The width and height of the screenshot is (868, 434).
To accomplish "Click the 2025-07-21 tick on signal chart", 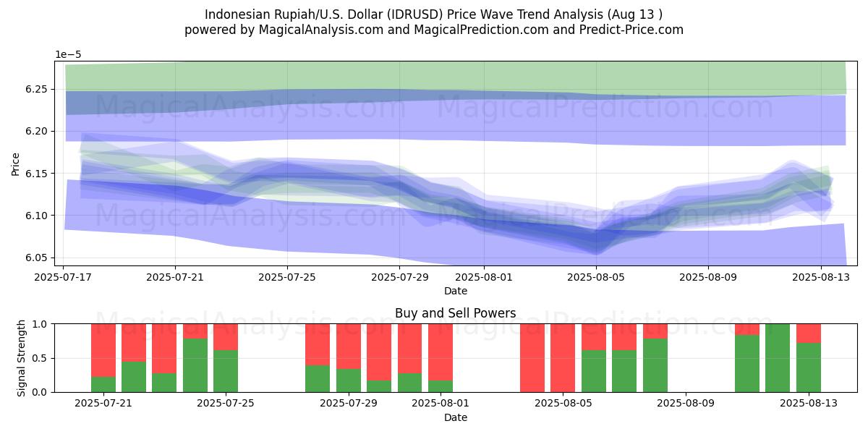I will (103, 403).
